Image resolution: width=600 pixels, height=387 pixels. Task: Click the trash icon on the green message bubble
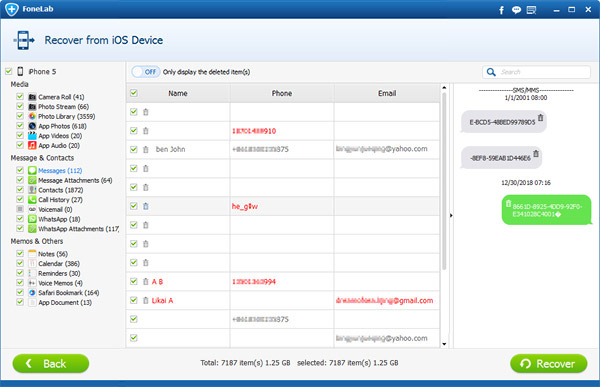(508, 203)
